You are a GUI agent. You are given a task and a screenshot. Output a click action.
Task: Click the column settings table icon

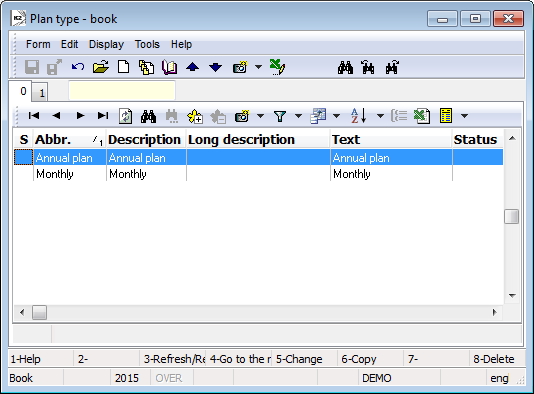[x=318, y=116]
